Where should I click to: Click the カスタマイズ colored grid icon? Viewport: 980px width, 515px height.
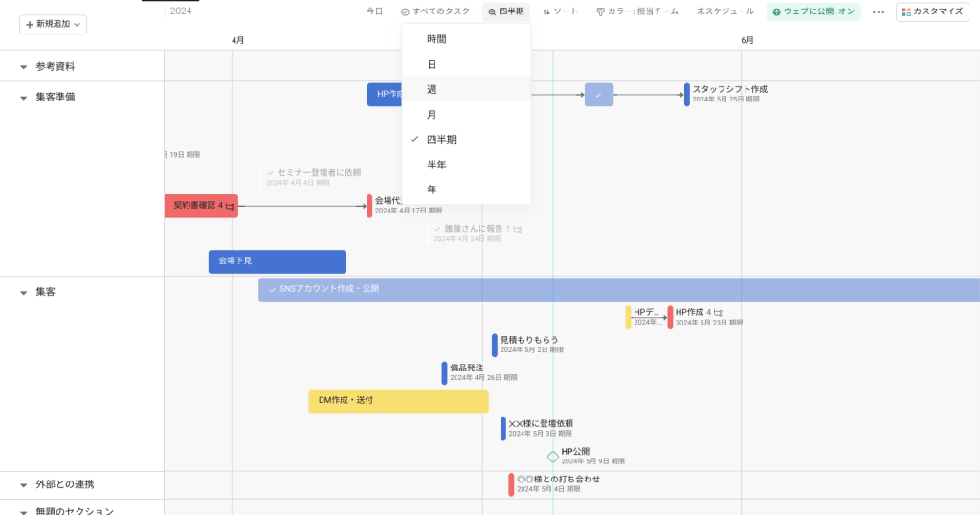click(x=905, y=11)
